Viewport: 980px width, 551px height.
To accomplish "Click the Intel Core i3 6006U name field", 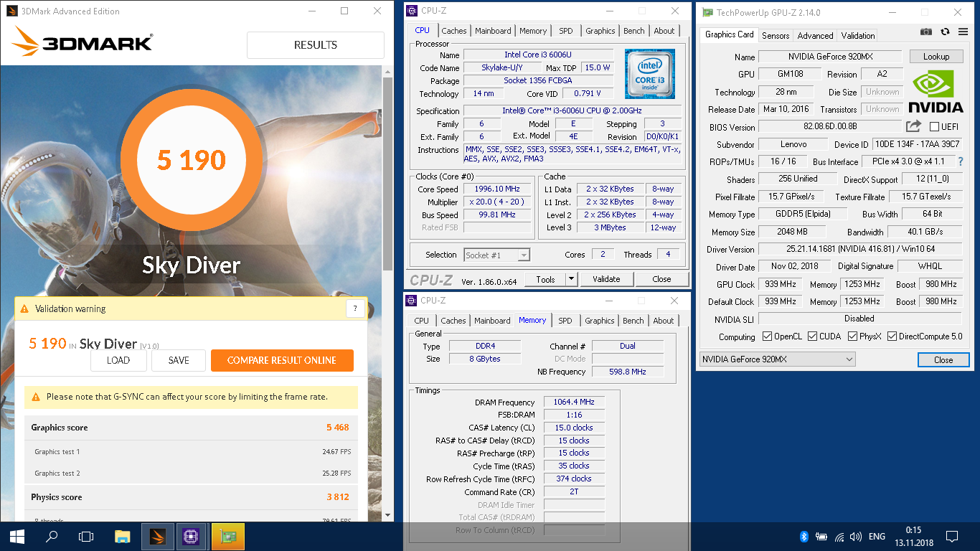I will tap(538, 55).
